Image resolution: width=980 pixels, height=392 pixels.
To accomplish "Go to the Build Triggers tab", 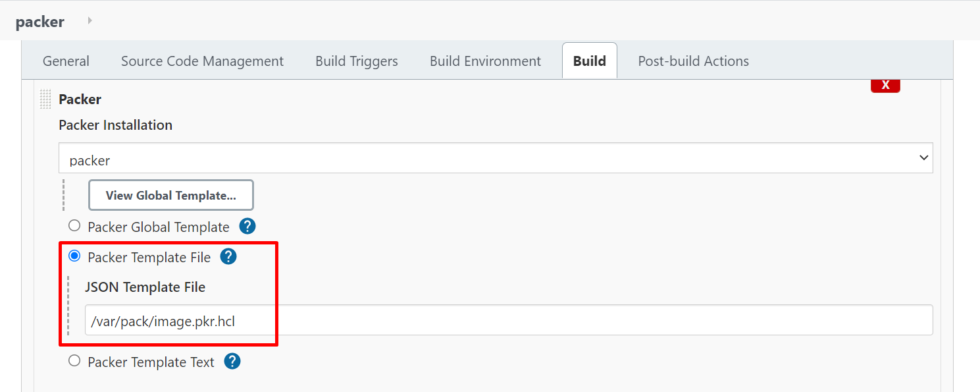I will (x=357, y=61).
